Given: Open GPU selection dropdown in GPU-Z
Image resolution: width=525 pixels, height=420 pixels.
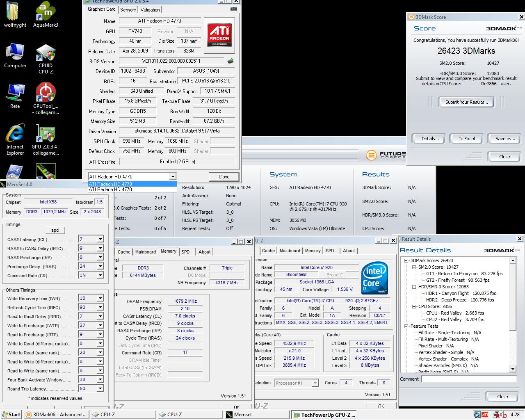Looking at the screenshot, I should click(x=173, y=177).
